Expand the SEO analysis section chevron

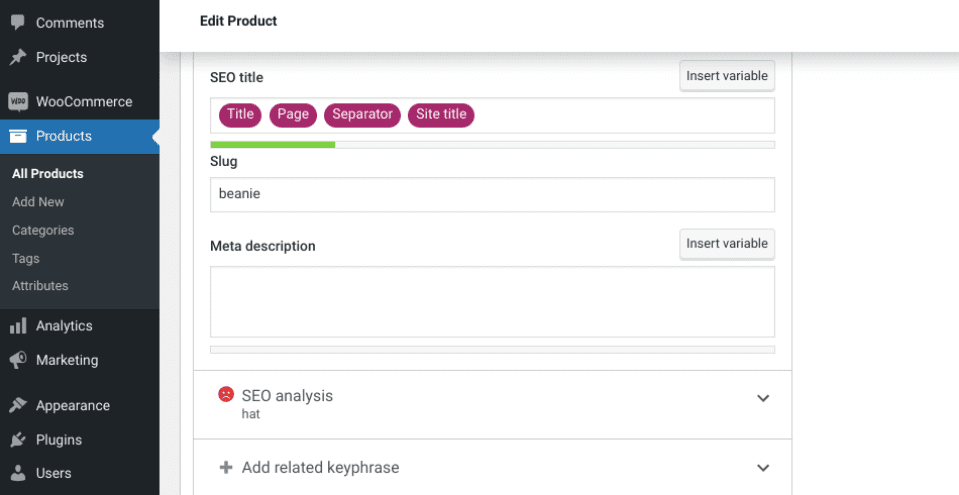pos(763,398)
